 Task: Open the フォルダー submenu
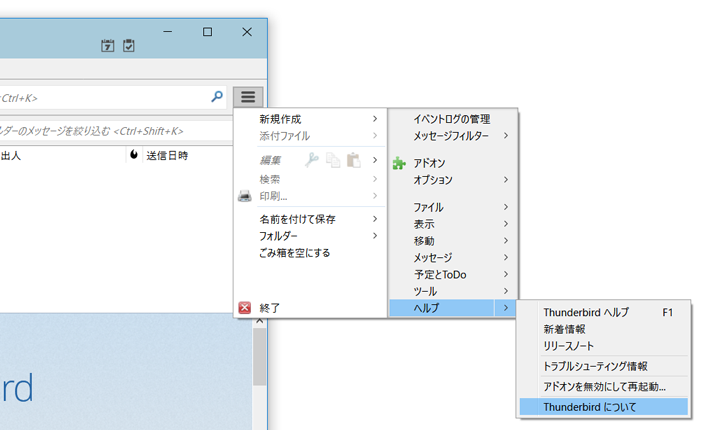[x=311, y=236]
